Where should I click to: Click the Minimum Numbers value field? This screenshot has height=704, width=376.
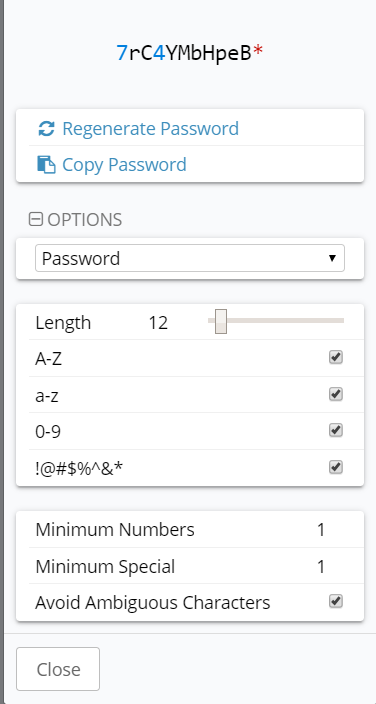tap(321, 530)
